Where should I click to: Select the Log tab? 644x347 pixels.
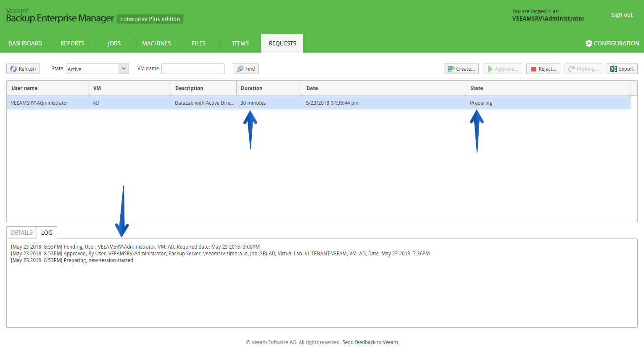tap(47, 233)
